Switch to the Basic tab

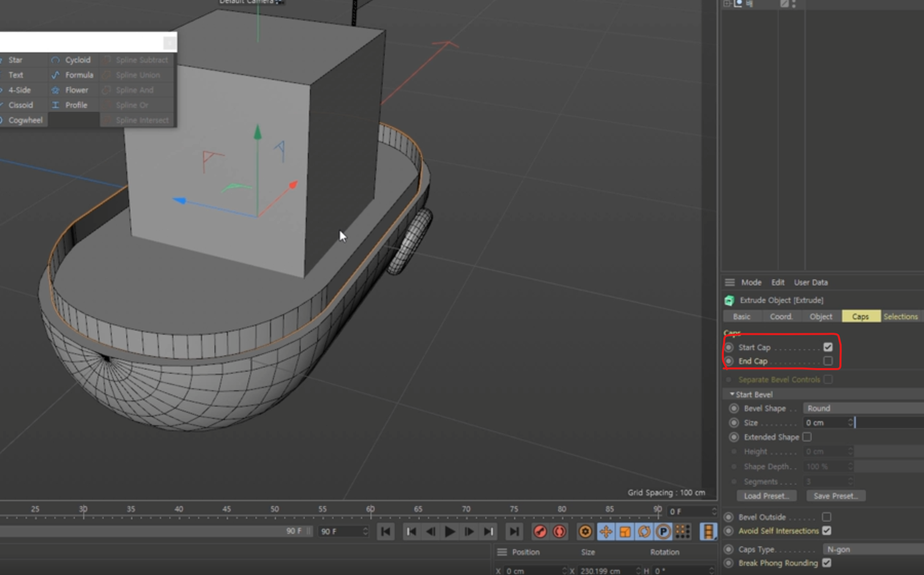coord(742,316)
